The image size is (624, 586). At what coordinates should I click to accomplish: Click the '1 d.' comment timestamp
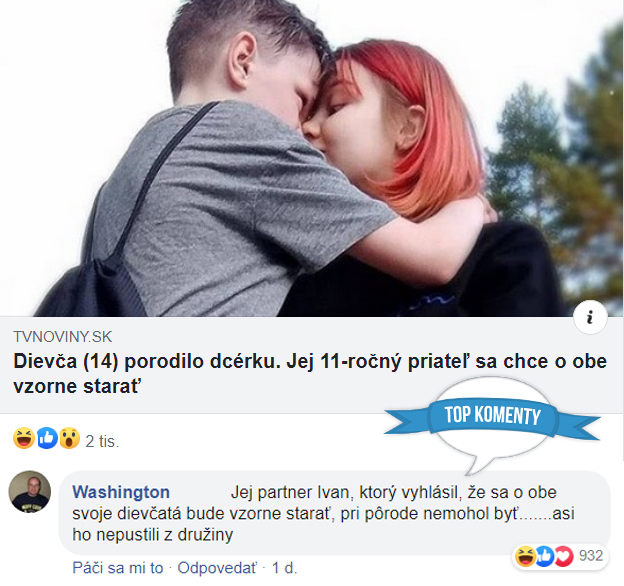(x=284, y=568)
